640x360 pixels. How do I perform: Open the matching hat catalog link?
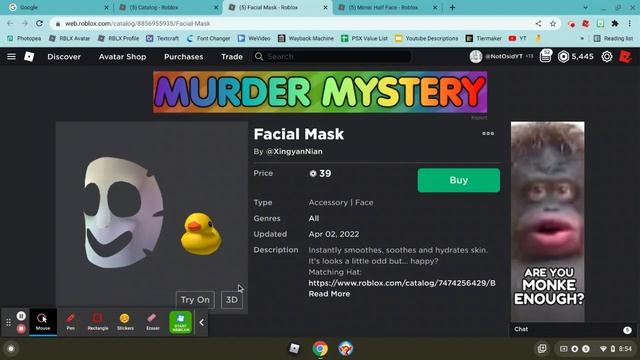click(402, 283)
